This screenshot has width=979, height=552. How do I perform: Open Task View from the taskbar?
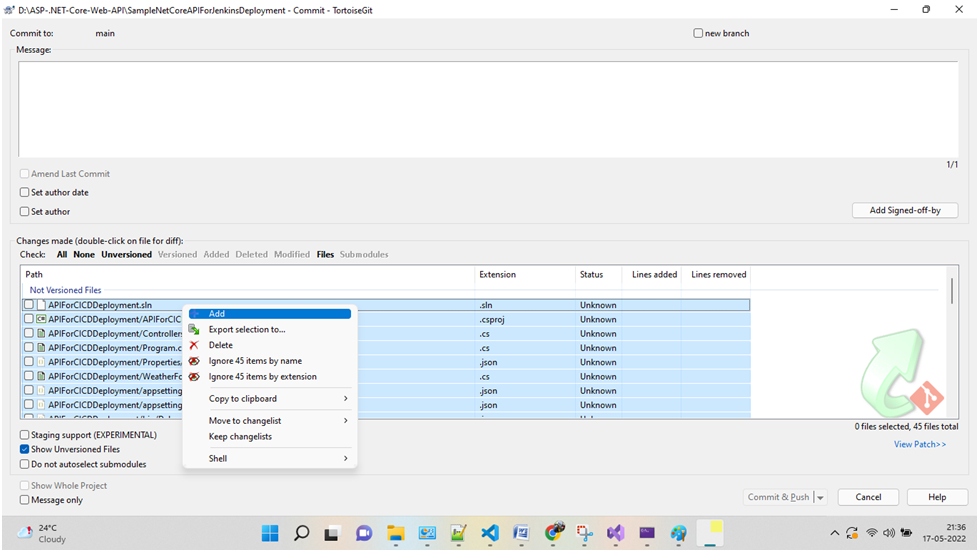coord(331,533)
